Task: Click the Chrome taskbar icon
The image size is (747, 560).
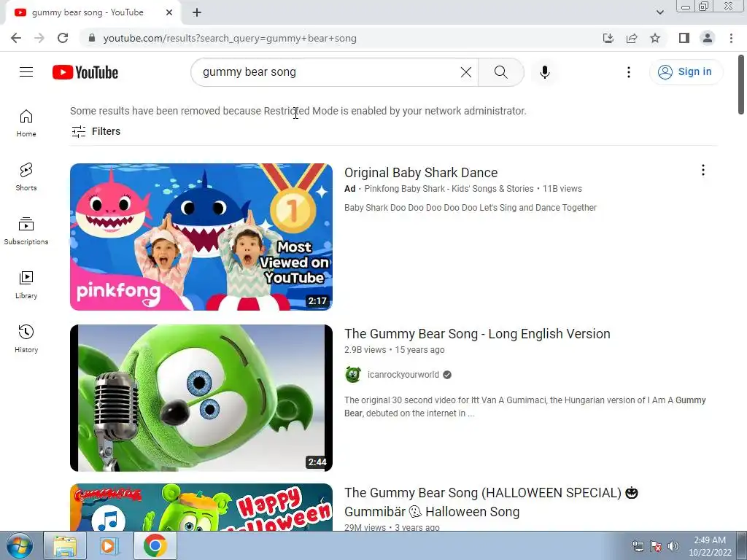Action: click(155, 545)
